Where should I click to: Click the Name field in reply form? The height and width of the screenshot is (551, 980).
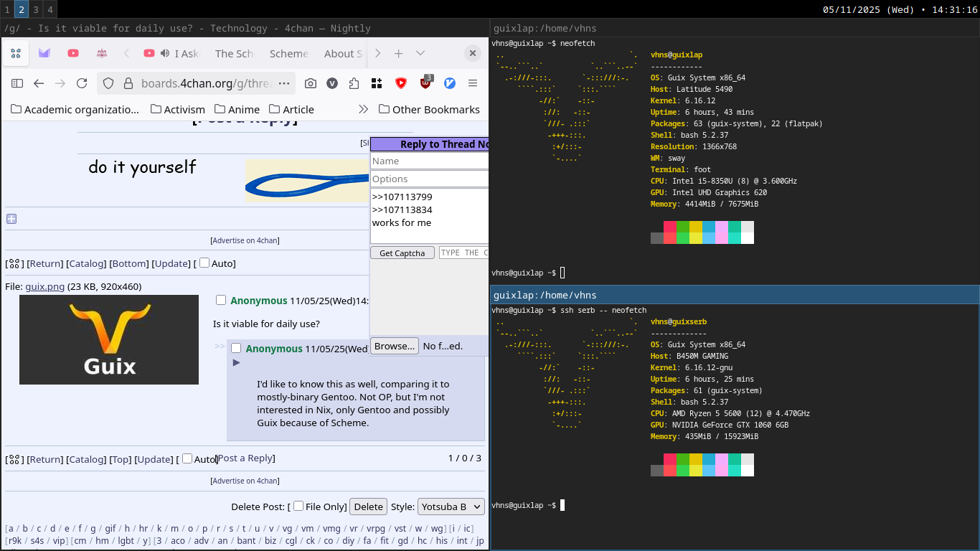pos(429,161)
